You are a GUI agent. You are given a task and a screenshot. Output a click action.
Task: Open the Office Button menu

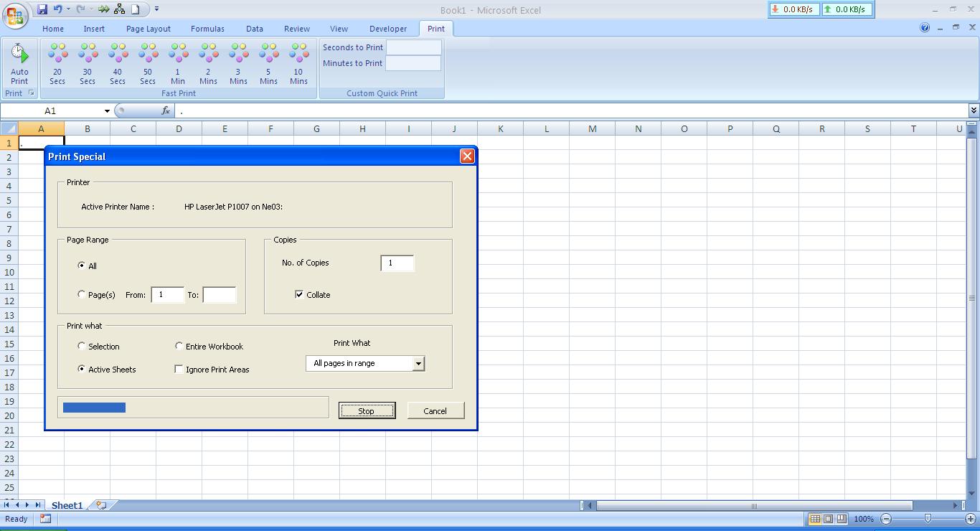[x=15, y=14]
